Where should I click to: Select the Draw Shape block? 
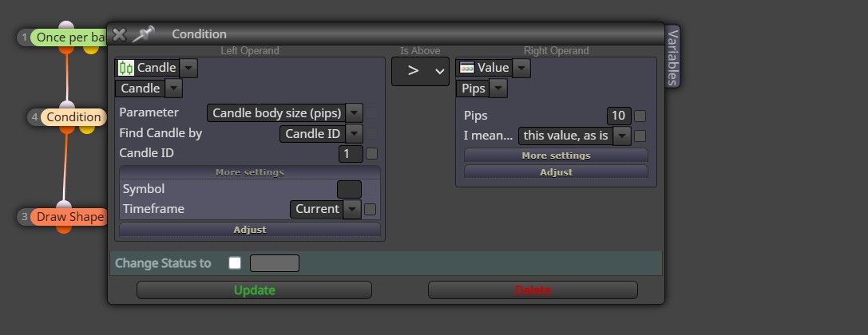click(x=69, y=217)
